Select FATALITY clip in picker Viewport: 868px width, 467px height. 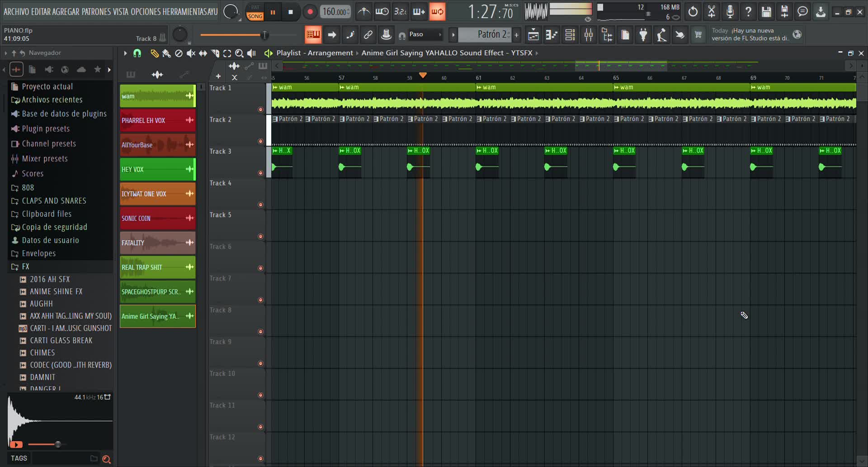tap(157, 243)
